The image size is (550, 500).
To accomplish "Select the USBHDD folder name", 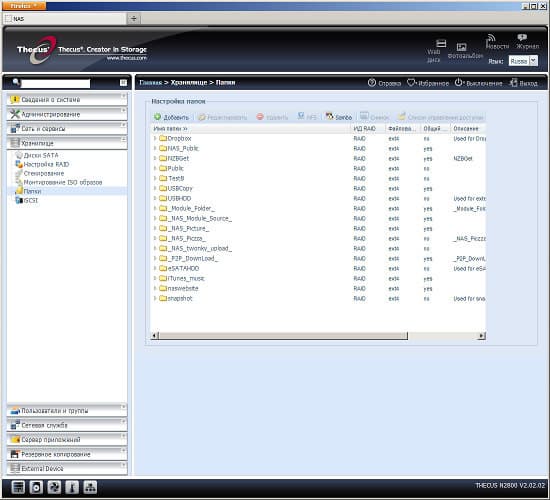I will (x=179, y=198).
